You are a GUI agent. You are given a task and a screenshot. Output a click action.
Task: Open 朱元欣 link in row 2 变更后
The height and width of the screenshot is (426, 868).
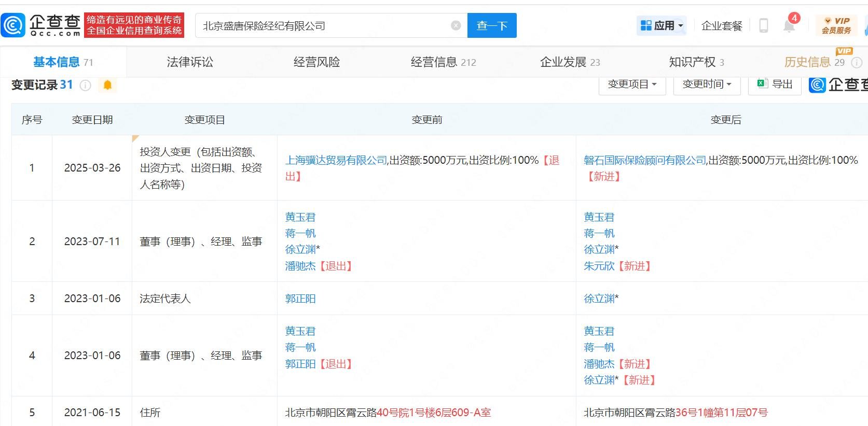tap(599, 266)
